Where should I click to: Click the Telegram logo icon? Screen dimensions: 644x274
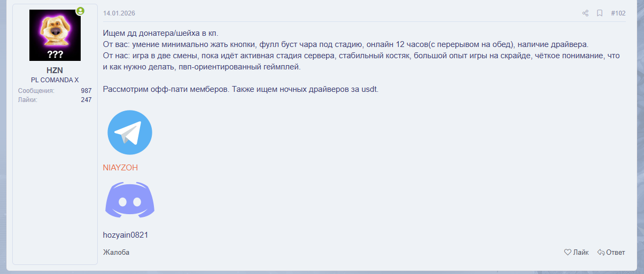coord(130,132)
